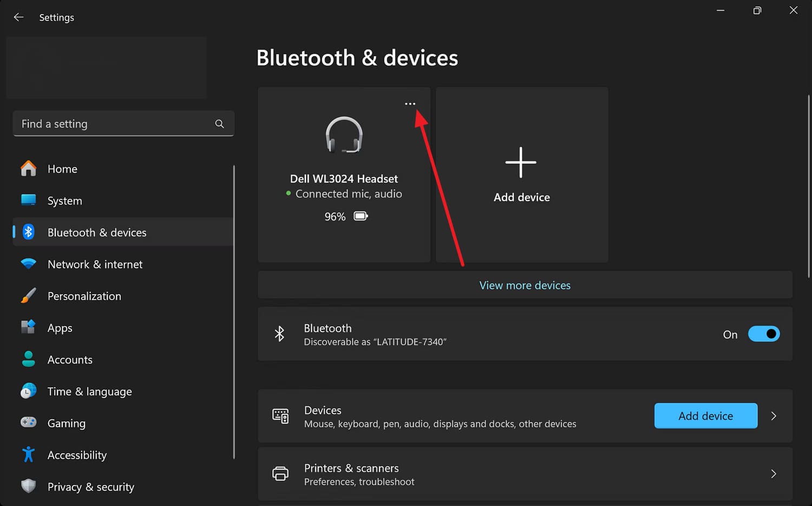Open the three-dot menu on headset card
Viewport: 812px width, 506px height.
pos(410,103)
